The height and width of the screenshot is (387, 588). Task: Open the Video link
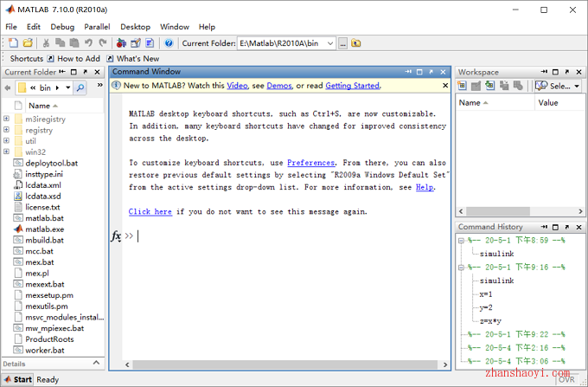click(237, 86)
